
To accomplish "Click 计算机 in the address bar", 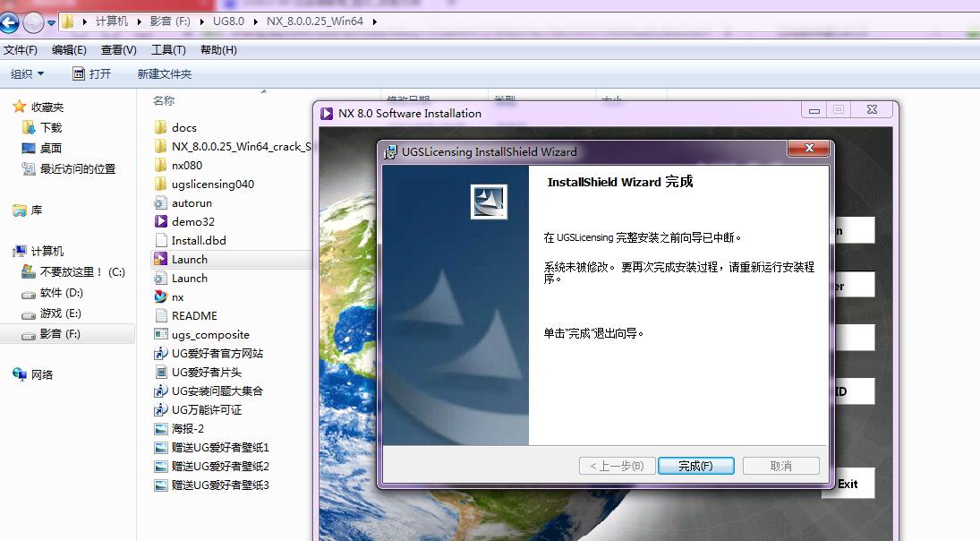I will click(112, 21).
